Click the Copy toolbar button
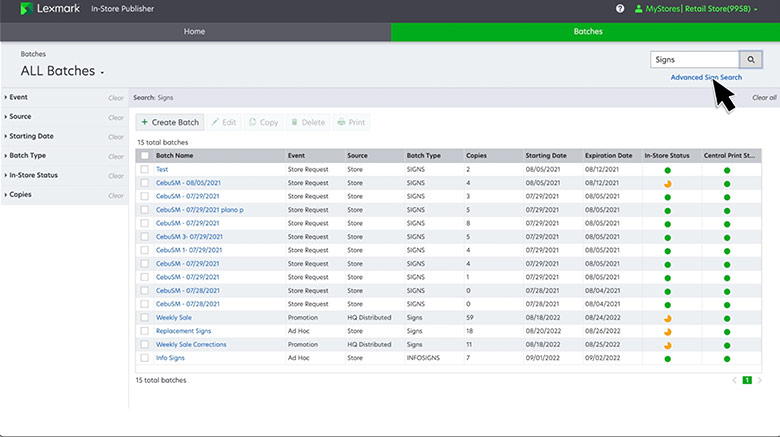 coord(263,122)
